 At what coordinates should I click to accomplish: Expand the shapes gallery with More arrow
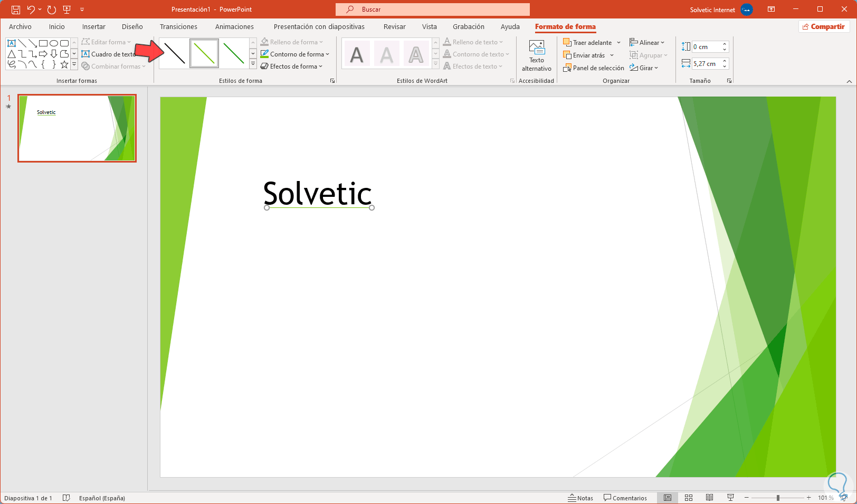pos(74,64)
